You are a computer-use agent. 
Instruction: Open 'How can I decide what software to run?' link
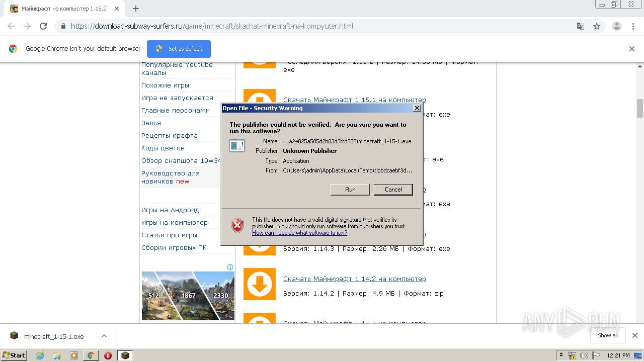point(300,233)
